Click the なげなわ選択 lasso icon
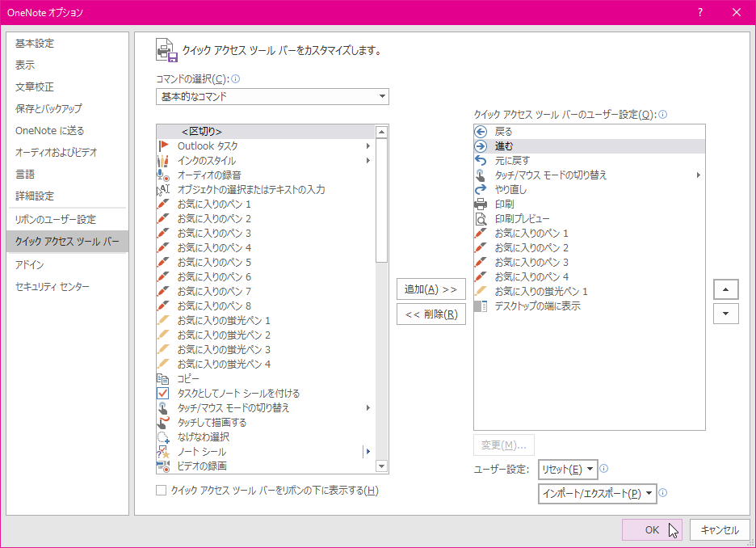Screen dimensions: 756x548 point(163,437)
